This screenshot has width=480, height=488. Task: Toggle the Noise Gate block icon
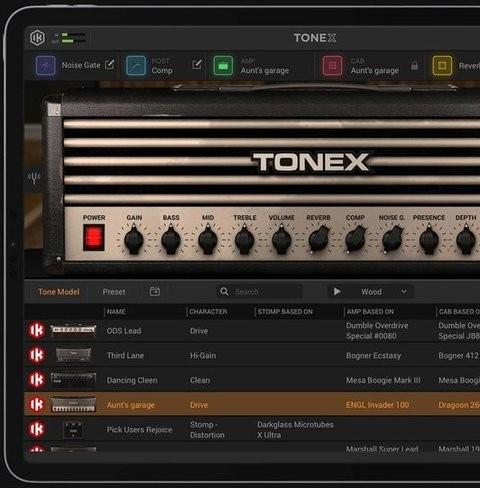point(46,65)
